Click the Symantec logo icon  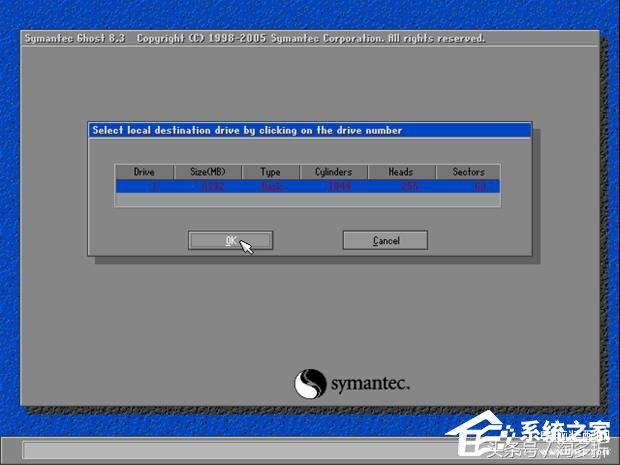pyautogui.click(x=310, y=384)
